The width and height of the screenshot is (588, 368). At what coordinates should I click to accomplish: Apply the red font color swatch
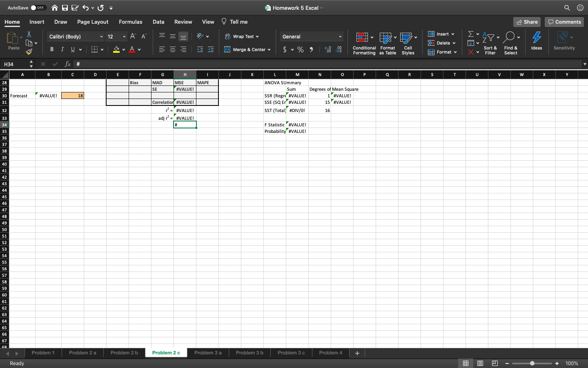pyautogui.click(x=132, y=49)
